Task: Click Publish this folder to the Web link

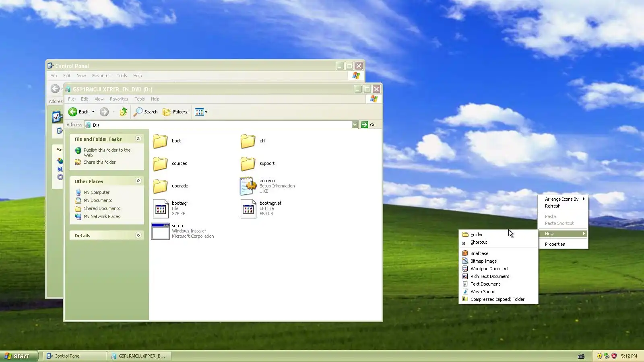Action: [107, 152]
